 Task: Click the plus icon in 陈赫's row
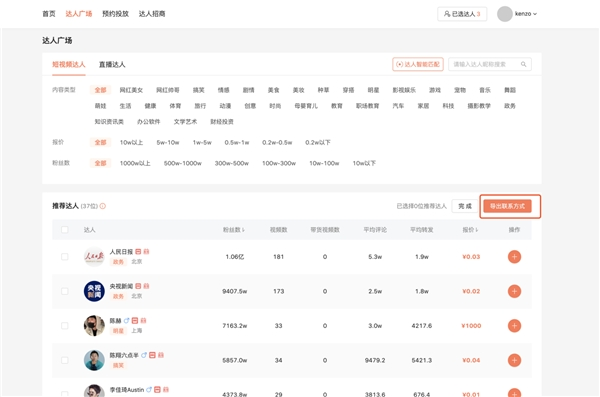514,326
